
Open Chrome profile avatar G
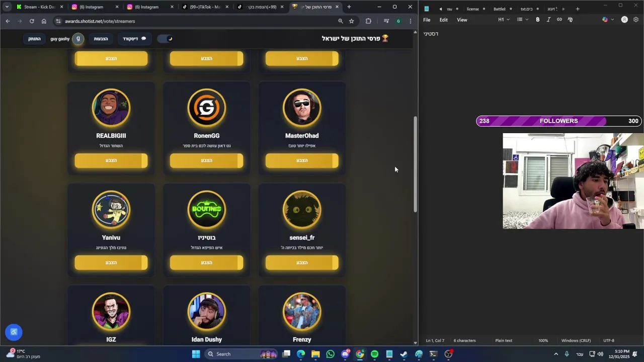tap(398, 21)
